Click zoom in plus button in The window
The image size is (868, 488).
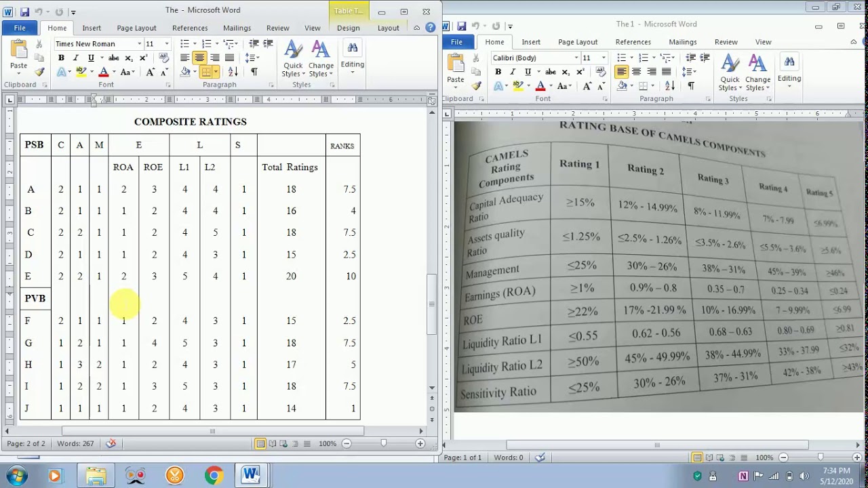[x=420, y=443]
